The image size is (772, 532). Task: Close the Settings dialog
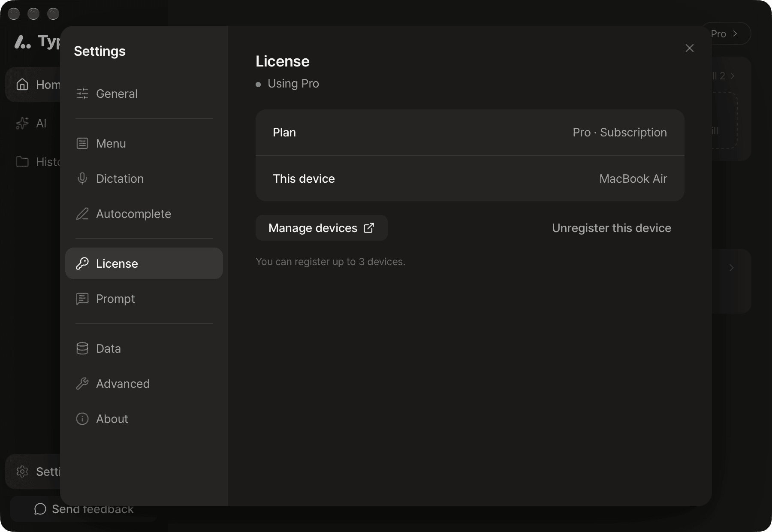(690, 48)
